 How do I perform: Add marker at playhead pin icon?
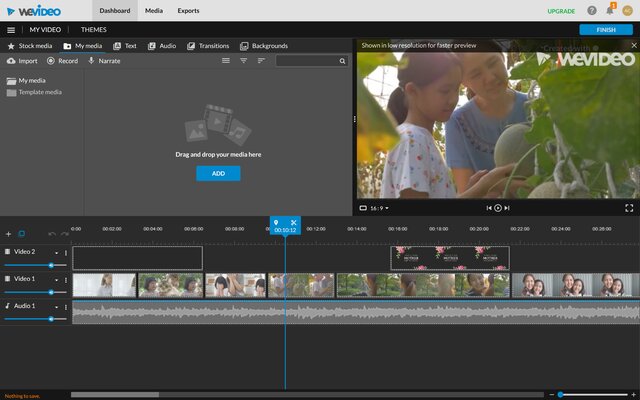276,222
